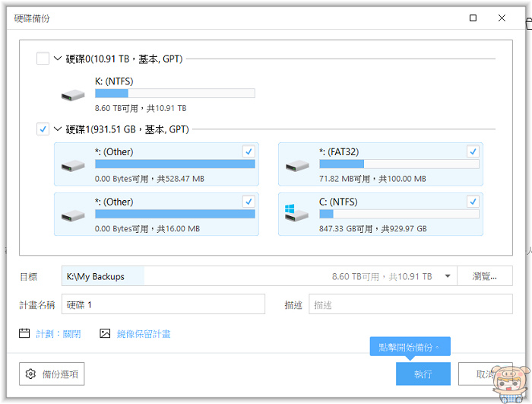Click the calendar schedule icon

click(x=24, y=333)
